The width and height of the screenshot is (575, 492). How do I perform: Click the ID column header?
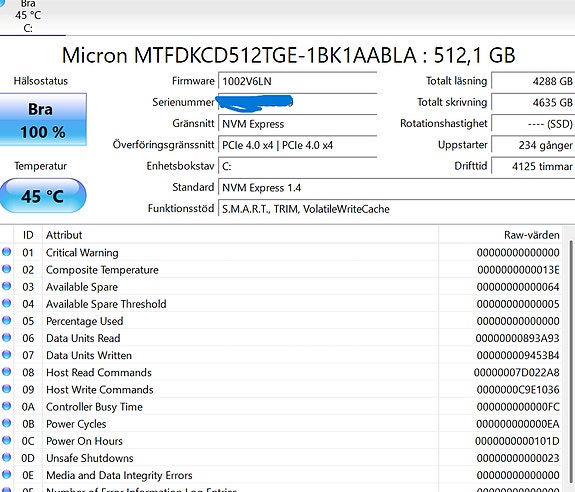28,235
